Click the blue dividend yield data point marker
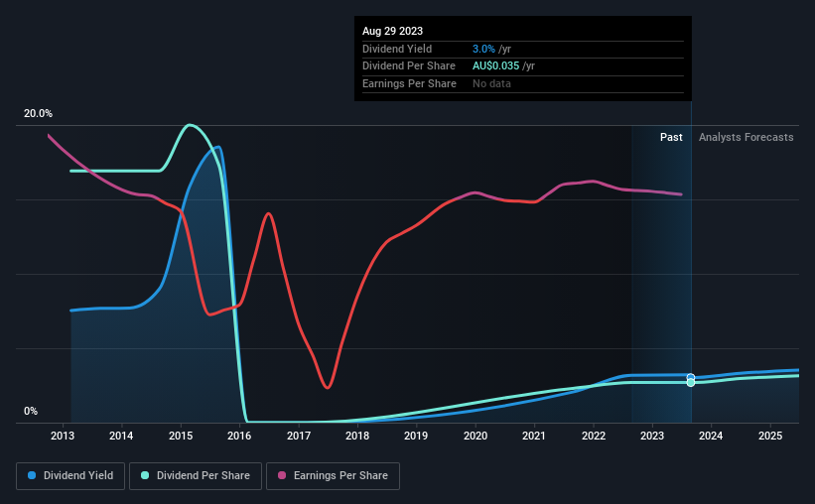 691,377
